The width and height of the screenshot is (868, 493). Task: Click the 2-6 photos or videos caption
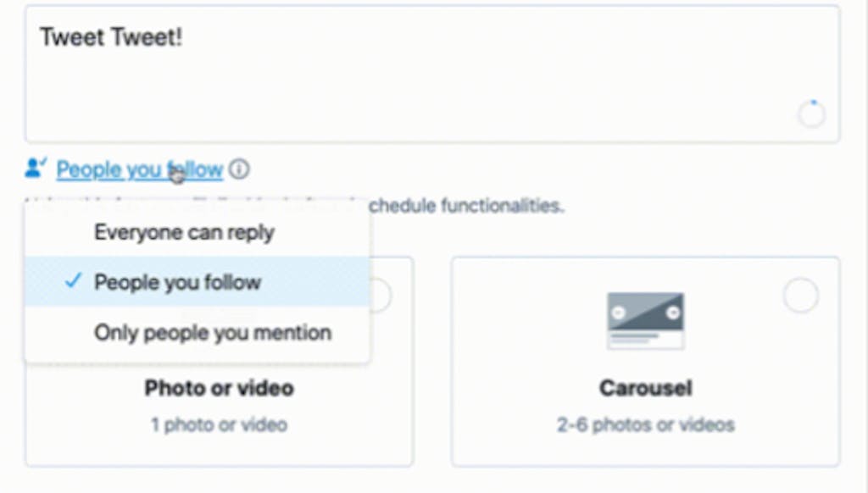(x=645, y=425)
